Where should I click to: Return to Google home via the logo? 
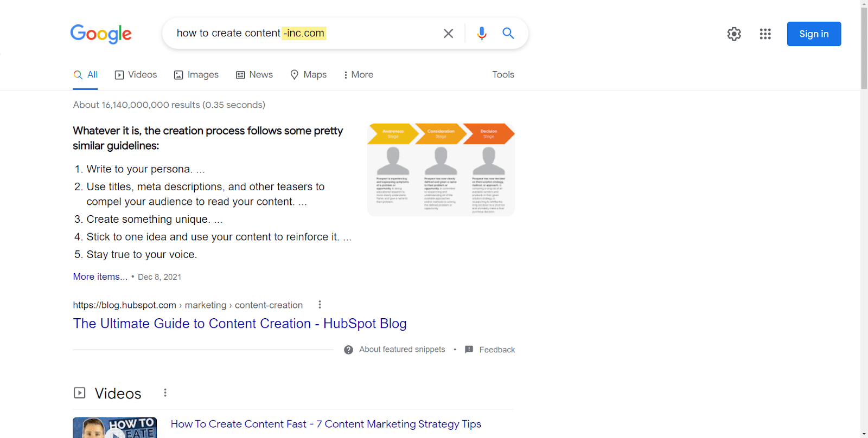(100, 34)
